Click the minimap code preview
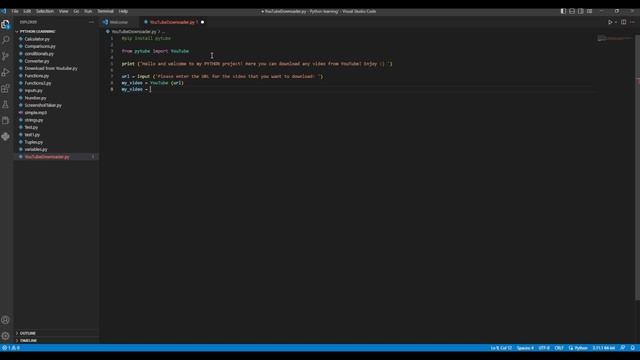This screenshot has height=360, width=640. coord(614,38)
